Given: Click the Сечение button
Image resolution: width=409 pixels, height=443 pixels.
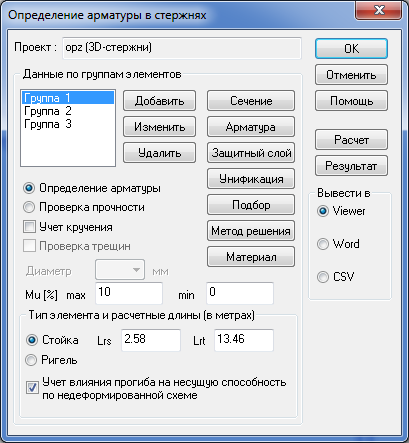Looking at the screenshot, I should pos(251,101).
